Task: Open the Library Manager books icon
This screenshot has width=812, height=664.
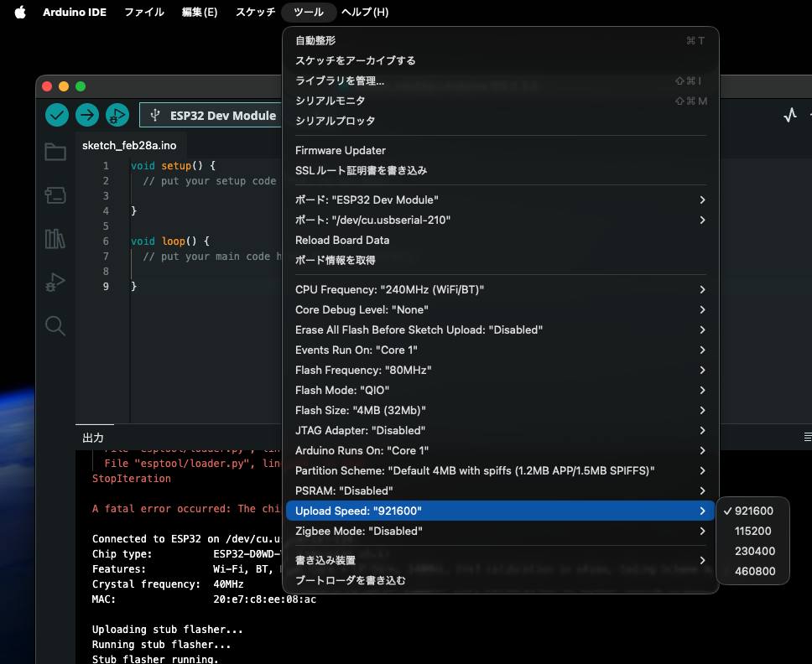Action: pyautogui.click(x=55, y=239)
